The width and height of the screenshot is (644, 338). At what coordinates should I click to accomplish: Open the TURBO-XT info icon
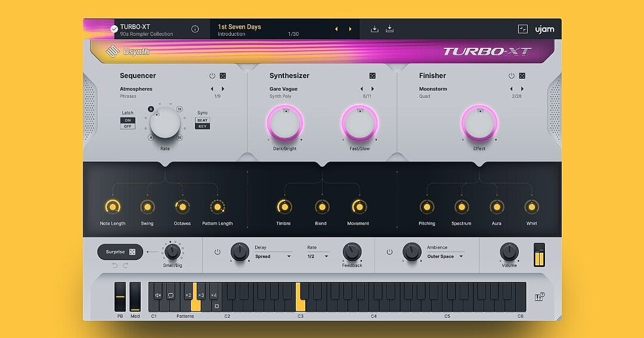[195, 29]
